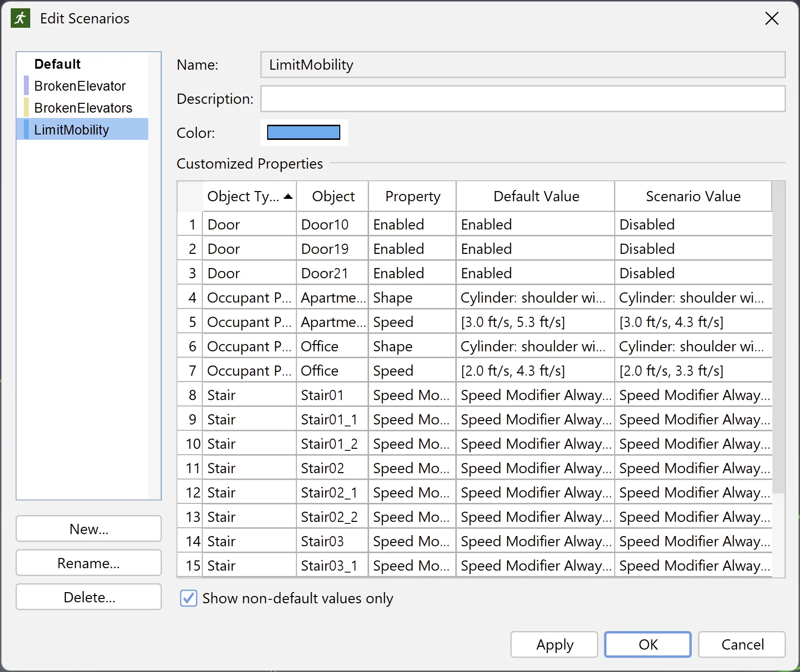
Task: Select the Door10 object cell
Action: click(332, 224)
